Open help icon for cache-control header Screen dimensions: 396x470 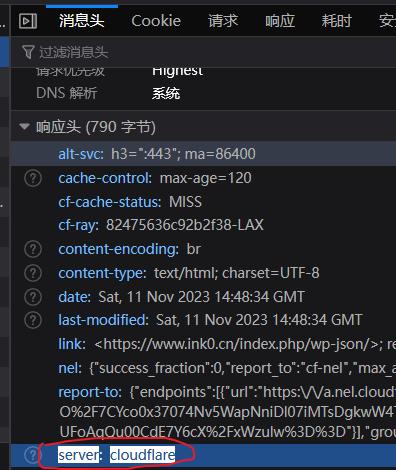33,178
